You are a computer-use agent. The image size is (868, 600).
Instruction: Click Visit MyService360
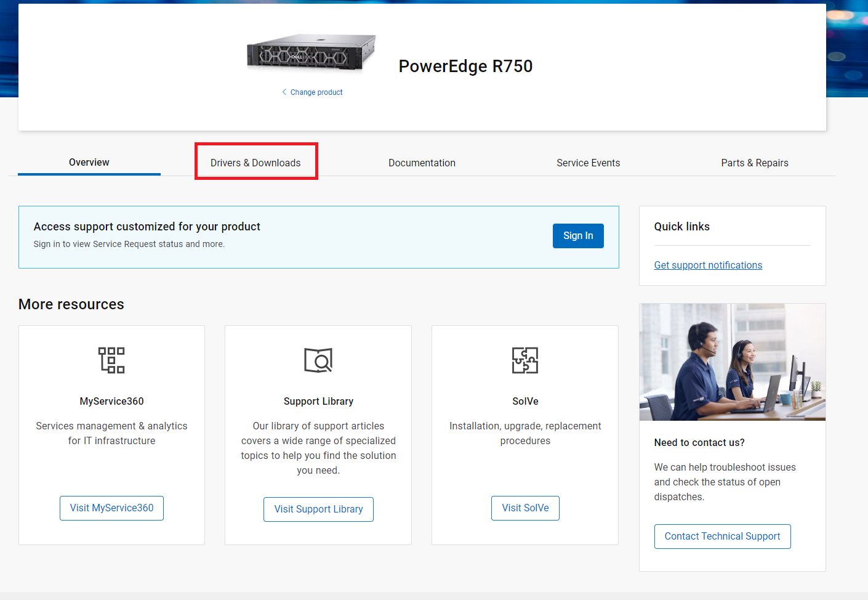111,508
